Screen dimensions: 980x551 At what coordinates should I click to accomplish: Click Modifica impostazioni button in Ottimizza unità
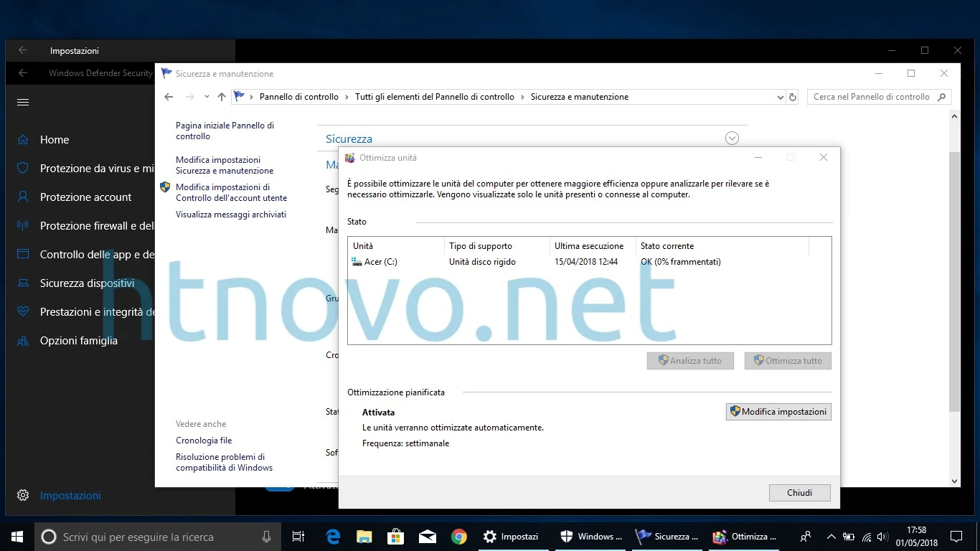coord(778,412)
